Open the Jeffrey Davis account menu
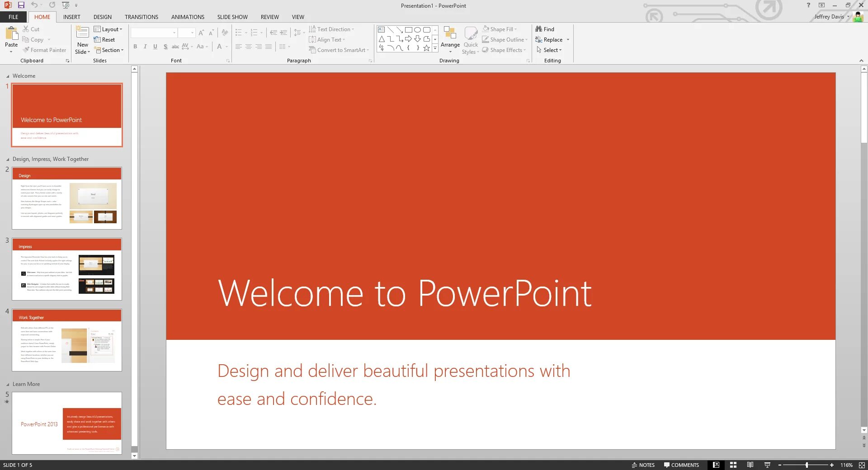This screenshot has width=868, height=470. coord(832,17)
